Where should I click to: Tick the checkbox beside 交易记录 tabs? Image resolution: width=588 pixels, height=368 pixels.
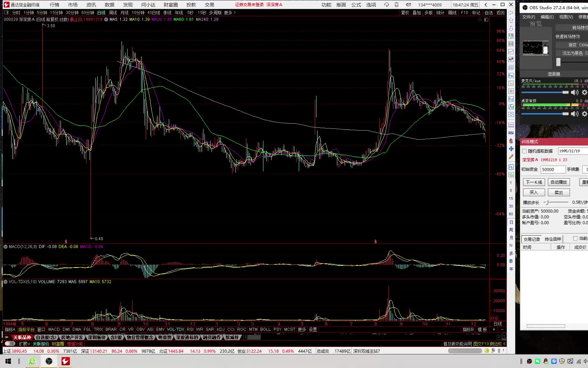(x=575, y=239)
